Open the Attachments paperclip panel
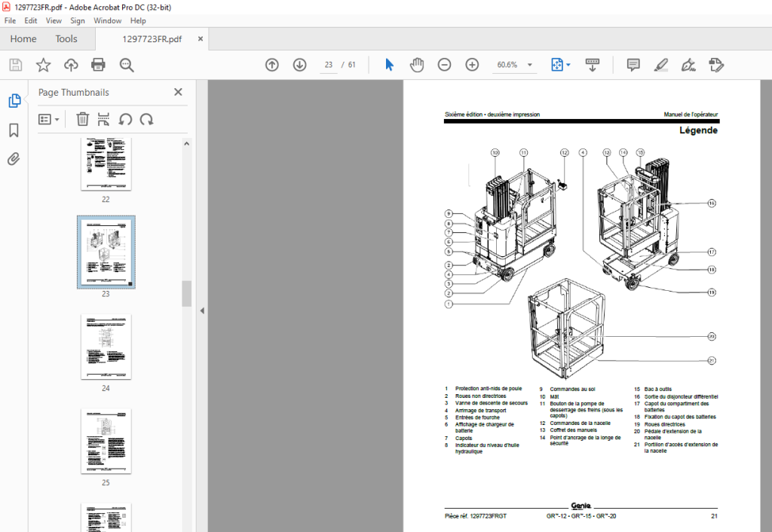This screenshot has height=532, width=772. tap(14, 159)
